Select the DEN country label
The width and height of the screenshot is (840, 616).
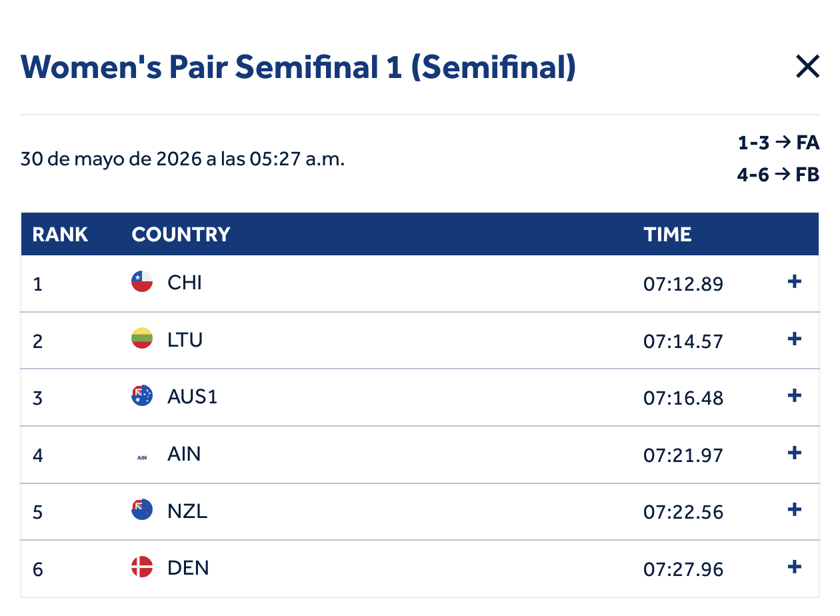(188, 568)
